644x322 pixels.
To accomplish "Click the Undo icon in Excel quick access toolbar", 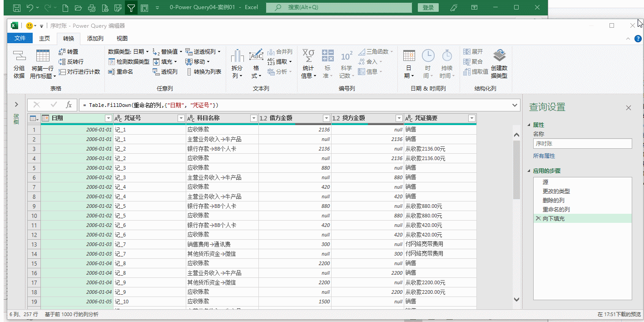I will point(30,7).
